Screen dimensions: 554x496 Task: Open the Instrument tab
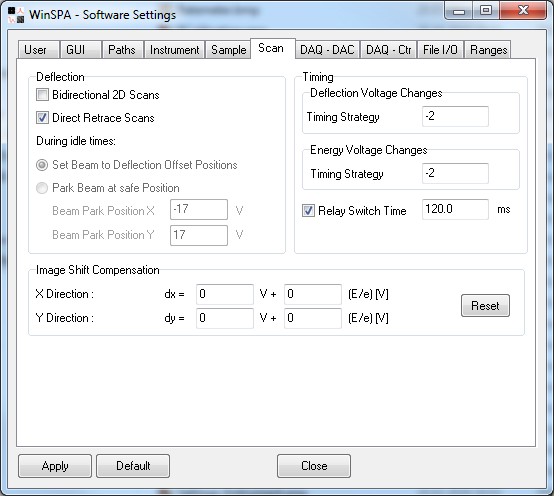pos(175,50)
